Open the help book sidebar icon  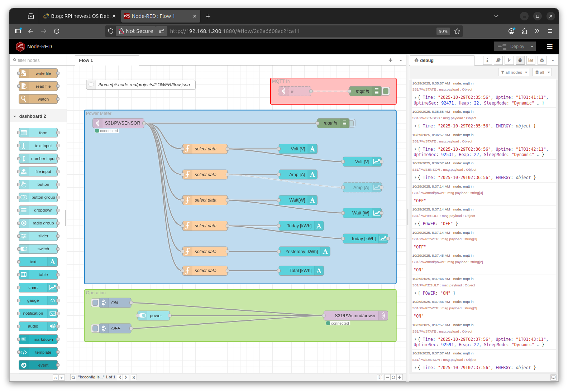pyautogui.click(x=498, y=61)
